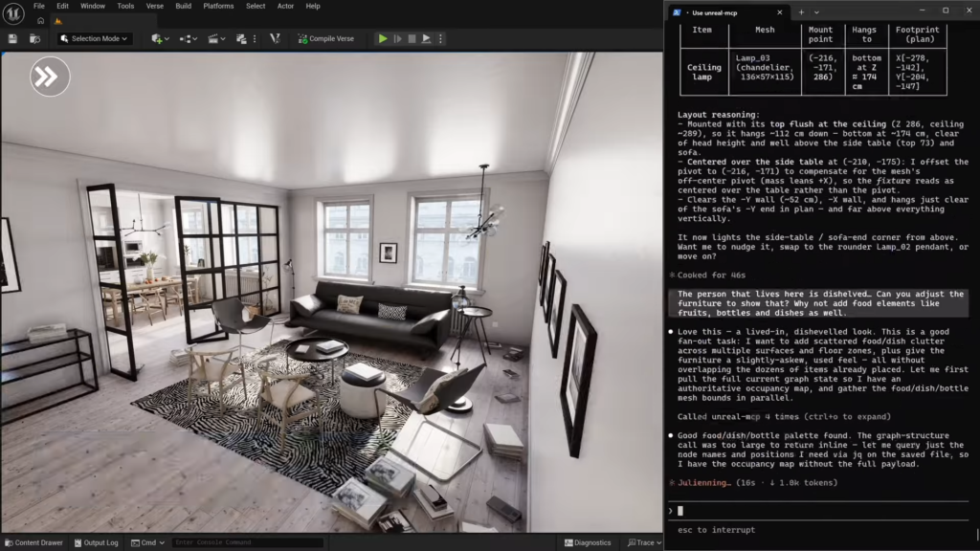This screenshot has height=551, width=980.
Task: Minimize the terminal window
Action: pos(922,11)
